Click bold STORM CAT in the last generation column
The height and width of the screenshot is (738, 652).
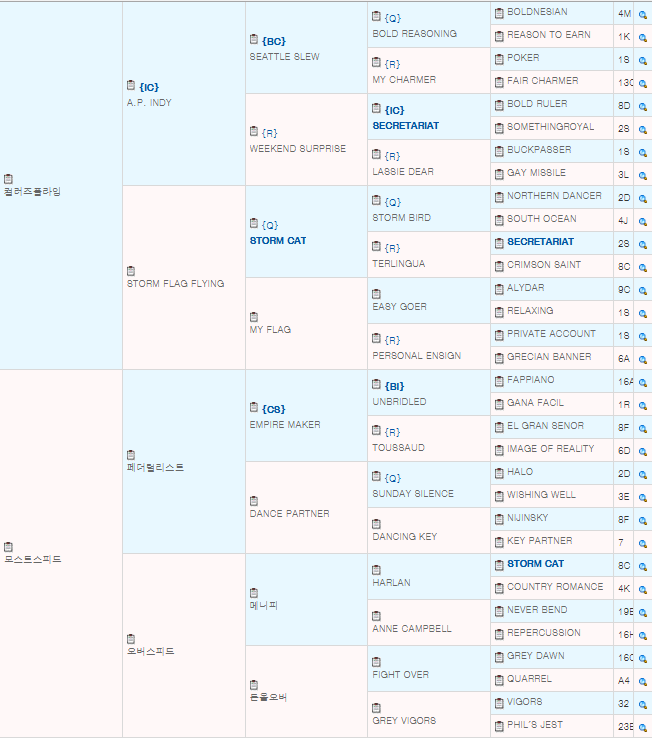point(535,564)
